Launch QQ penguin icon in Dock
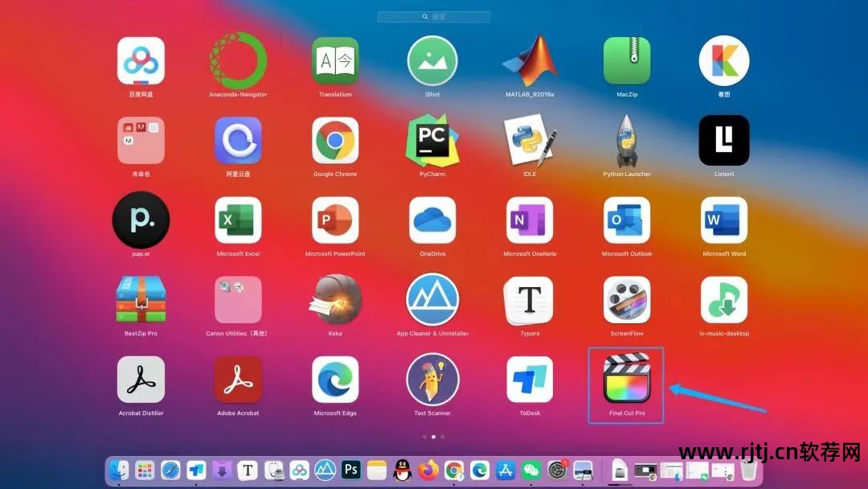868x489 pixels. pyautogui.click(x=403, y=471)
